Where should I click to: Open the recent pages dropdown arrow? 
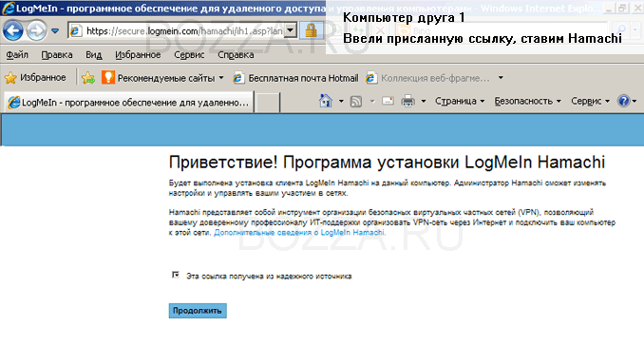(55, 30)
